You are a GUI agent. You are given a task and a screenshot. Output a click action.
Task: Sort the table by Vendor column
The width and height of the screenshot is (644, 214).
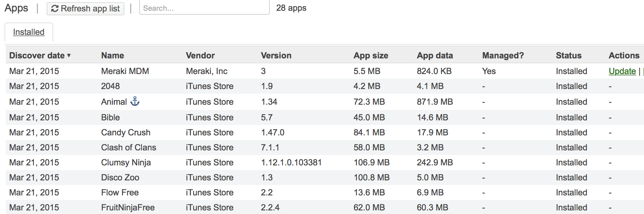click(x=200, y=55)
